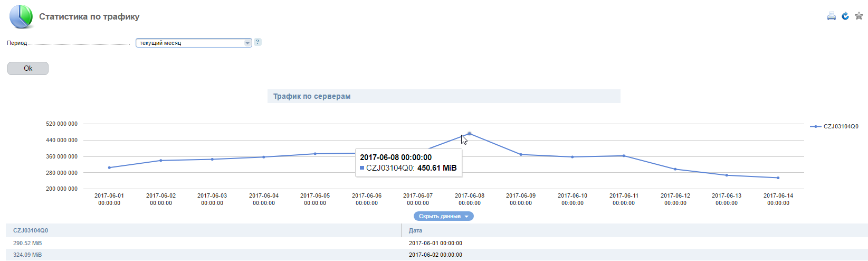Viewport: 868px width, 261px height.
Task: Click chart data point for 2017-06-04
Action: tap(263, 157)
